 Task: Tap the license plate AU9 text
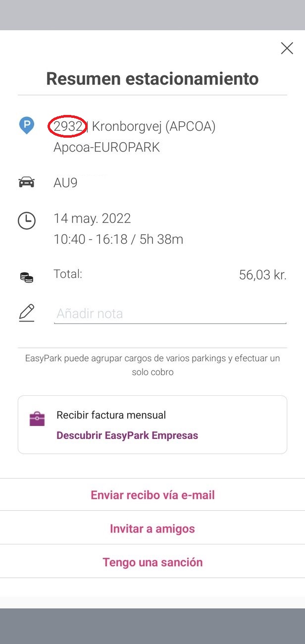pos(65,183)
